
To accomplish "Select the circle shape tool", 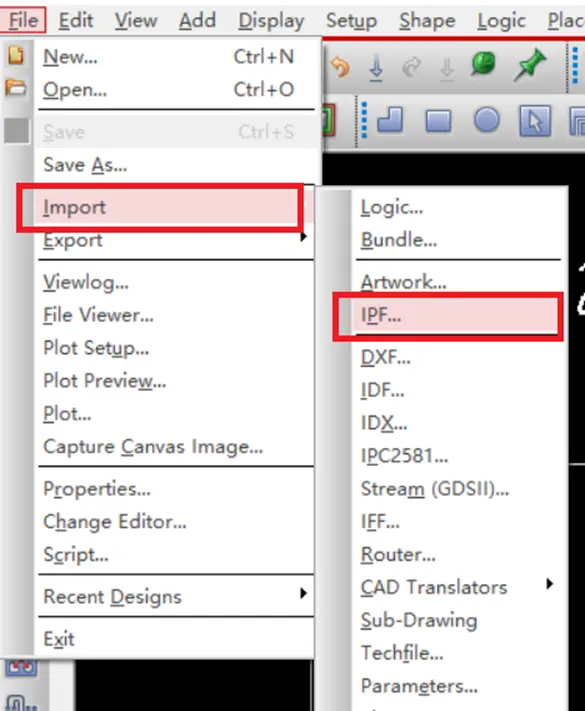I will point(487,120).
